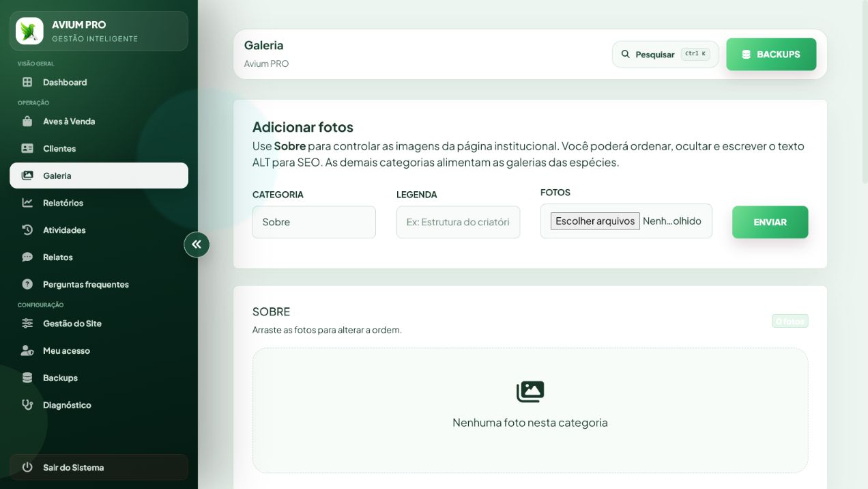Viewport: 868px width, 489px height.
Task: Open the Pesquisar search box
Action: (x=665, y=54)
